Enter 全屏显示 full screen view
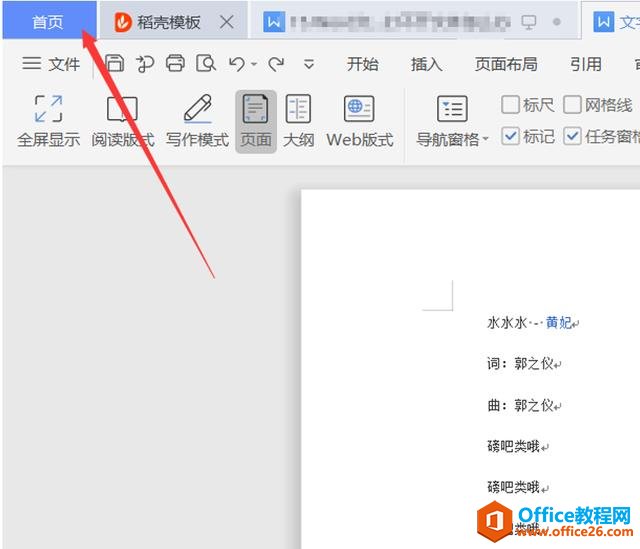 click(48, 121)
